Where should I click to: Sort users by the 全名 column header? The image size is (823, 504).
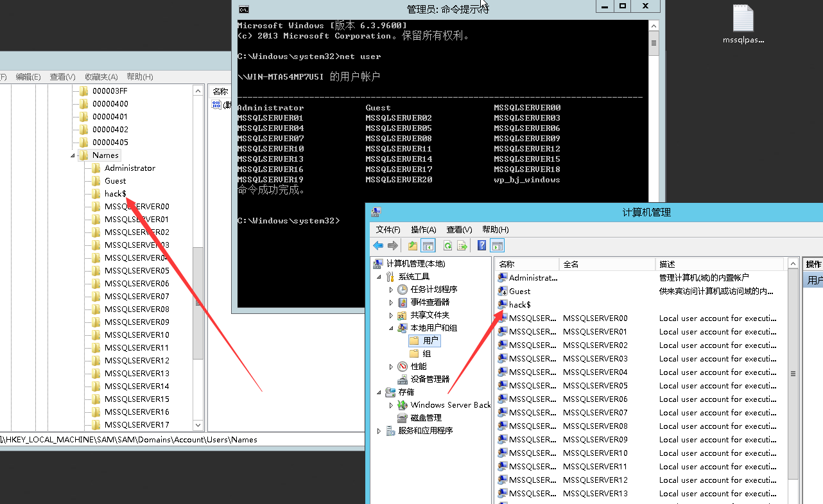pyautogui.click(x=607, y=264)
